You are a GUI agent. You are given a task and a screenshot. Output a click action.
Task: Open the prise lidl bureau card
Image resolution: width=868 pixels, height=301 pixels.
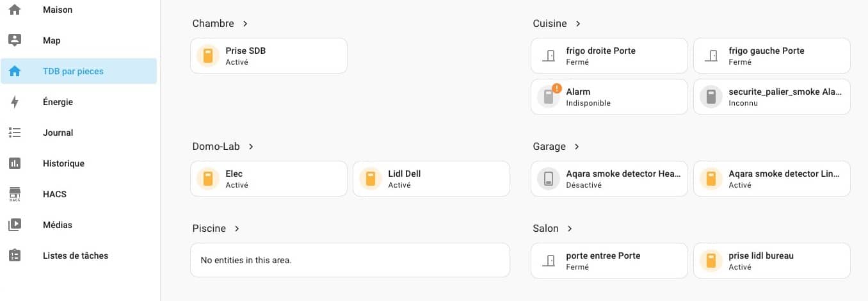pyautogui.click(x=772, y=261)
